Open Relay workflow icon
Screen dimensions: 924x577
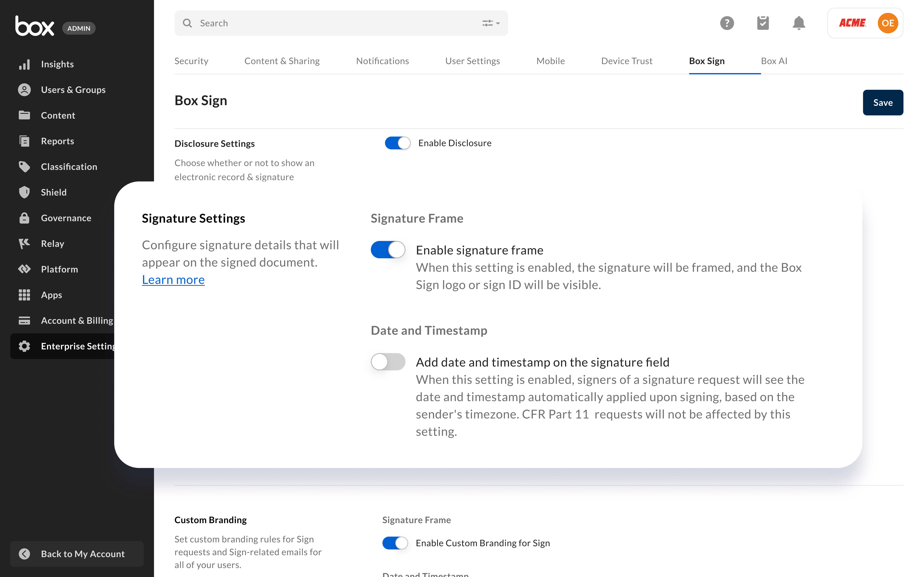coord(24,243)
